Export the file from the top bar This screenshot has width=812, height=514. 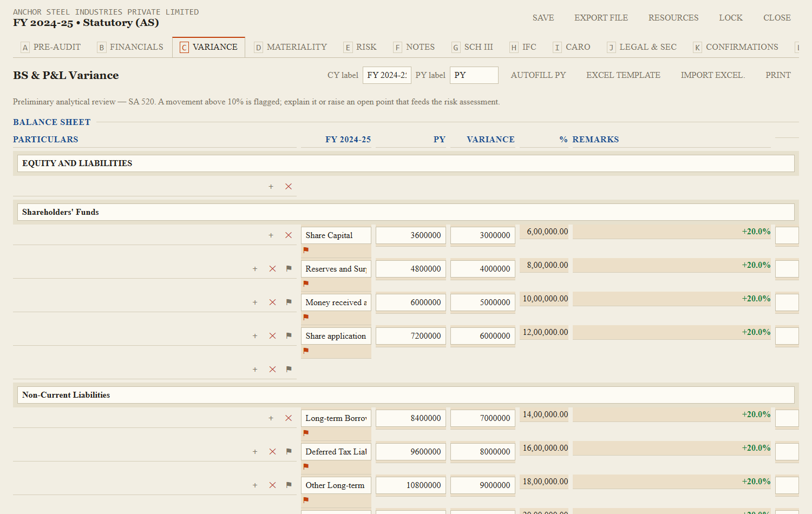pyautogui.click(x=601, y=18)
